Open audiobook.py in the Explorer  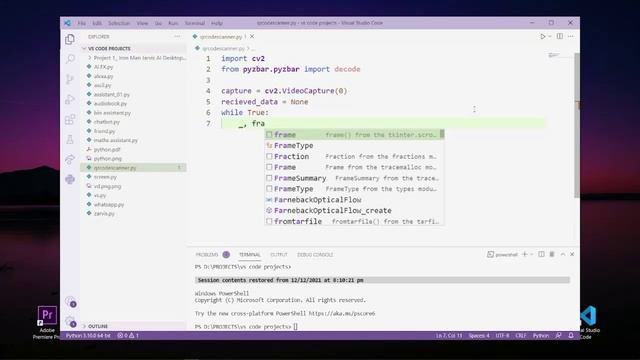pyautogui.click(x=110, y=104)
